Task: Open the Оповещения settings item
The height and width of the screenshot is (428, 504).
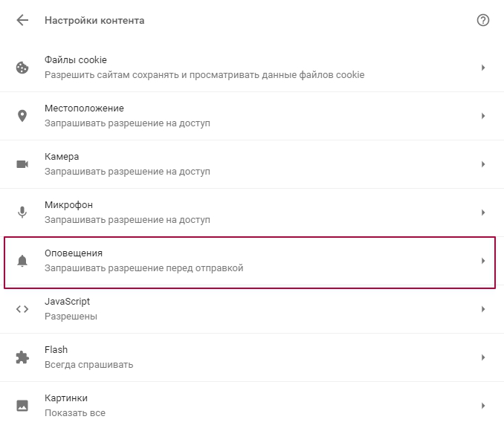Action: click(x=250, y=262)
